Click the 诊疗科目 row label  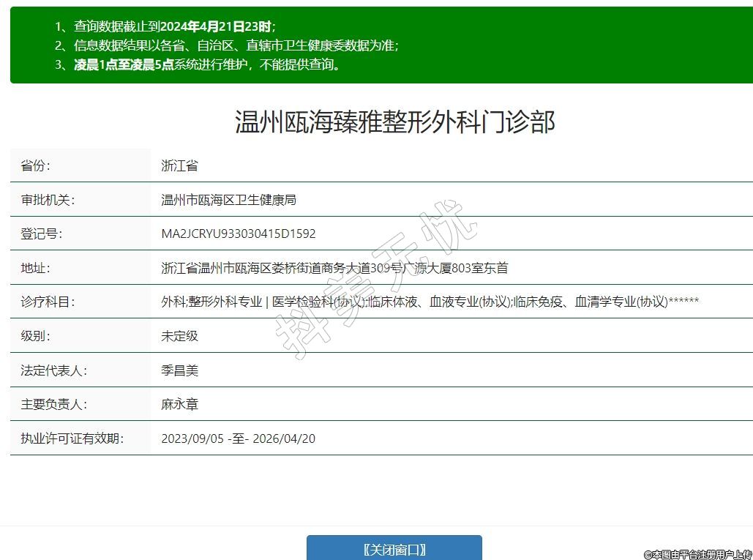48,302
